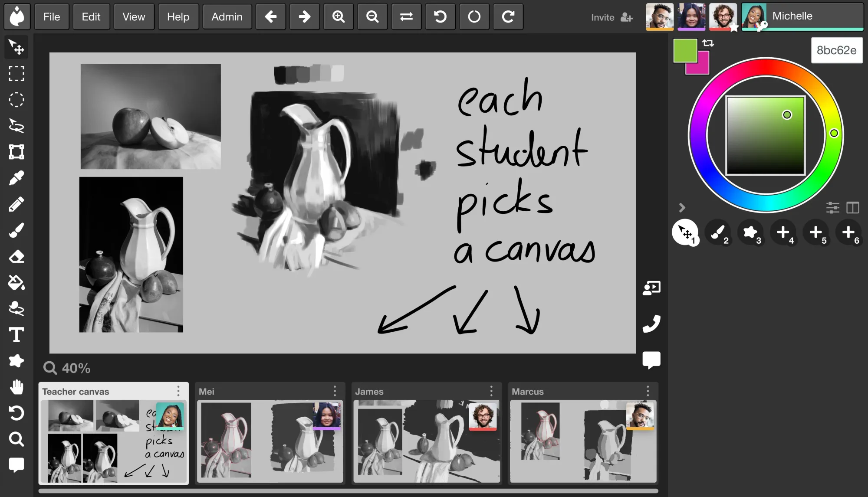Open the screen sharing presenter icon
This screenshot has height=497, width=868.
651,288
